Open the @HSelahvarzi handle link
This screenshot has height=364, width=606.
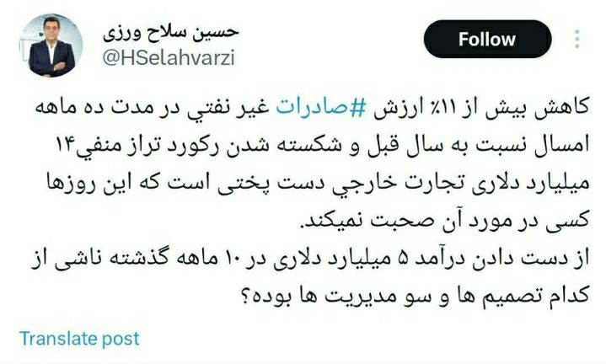(x=169, y=58)
